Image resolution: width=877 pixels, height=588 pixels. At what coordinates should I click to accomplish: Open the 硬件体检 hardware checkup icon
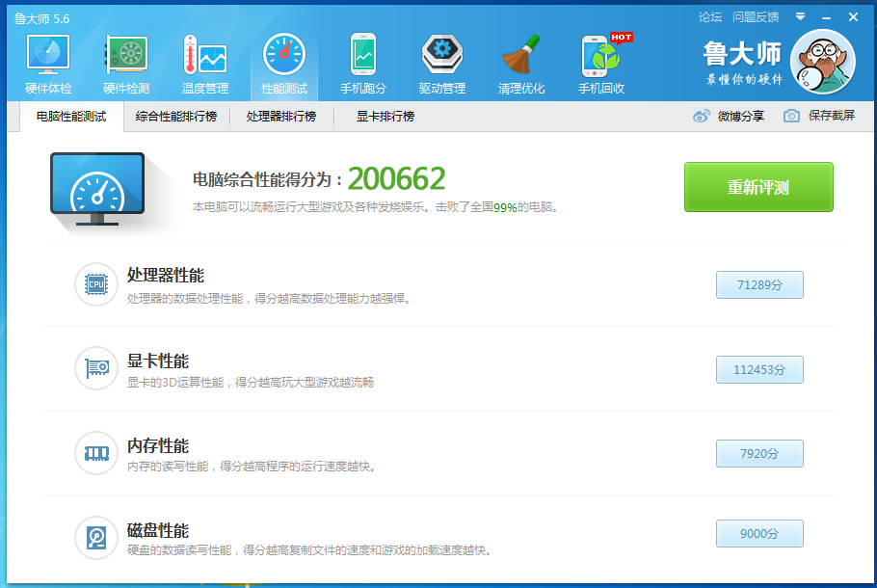(x=47, y=57)
